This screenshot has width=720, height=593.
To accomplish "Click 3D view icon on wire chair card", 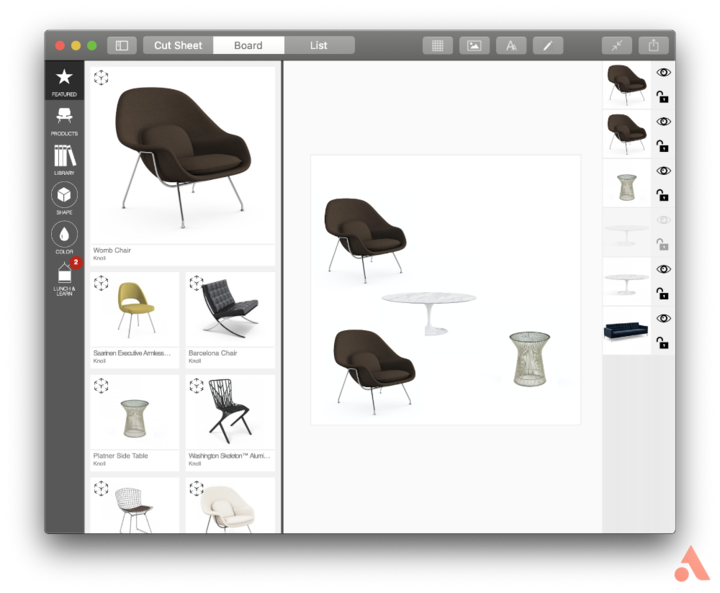I will (101, 488).
